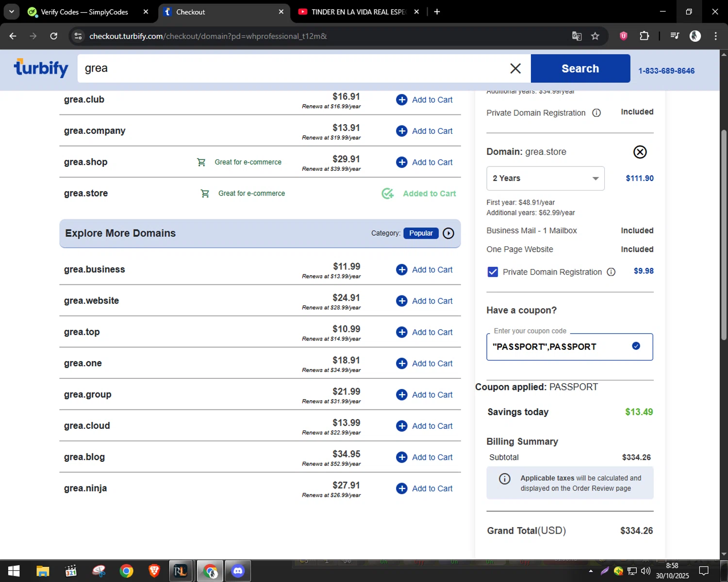This screenshot has height=582, width=728.
Task: Clear the domain search field with X
Action: (x=515, y=68)
